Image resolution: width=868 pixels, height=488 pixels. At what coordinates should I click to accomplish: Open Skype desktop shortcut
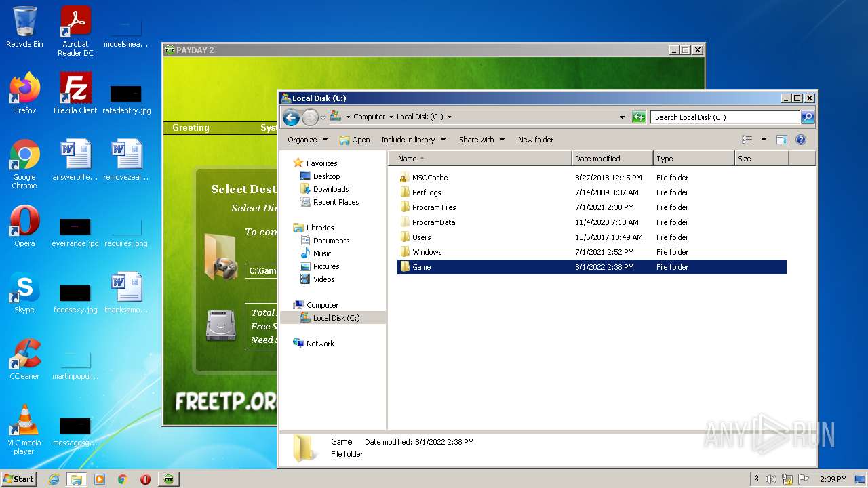[24, 293]
